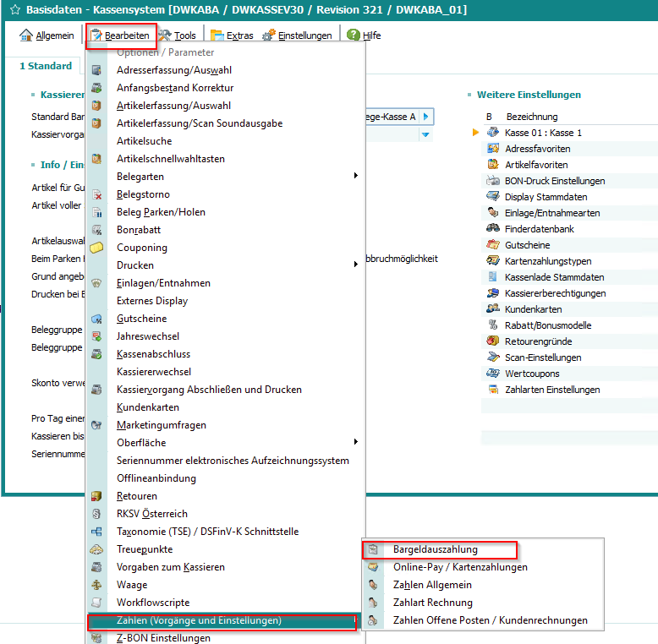Open the Oberfläche submenu
658x644 pixels.
pyautogui.click(x=356, y=442)
